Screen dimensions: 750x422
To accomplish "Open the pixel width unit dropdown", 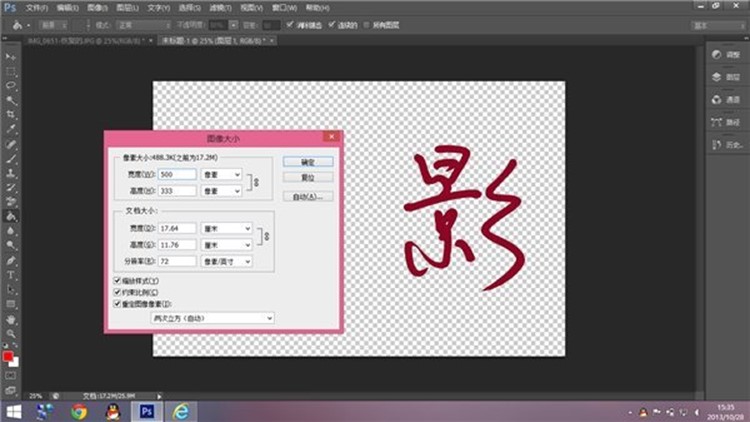I will tap(222, 174).
